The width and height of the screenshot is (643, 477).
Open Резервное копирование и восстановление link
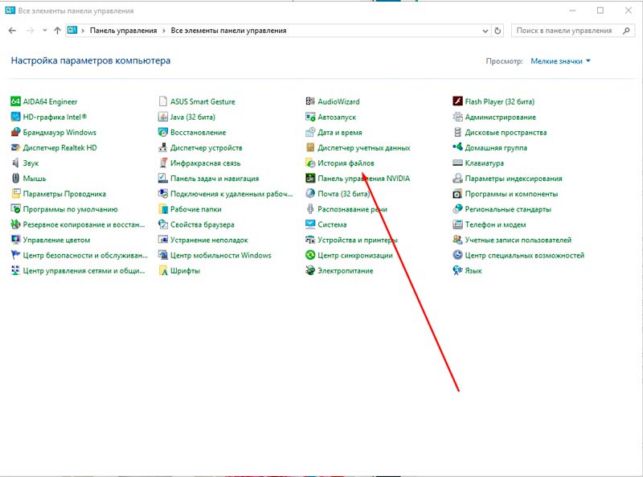pyautogui.click(x=84, y=225)
